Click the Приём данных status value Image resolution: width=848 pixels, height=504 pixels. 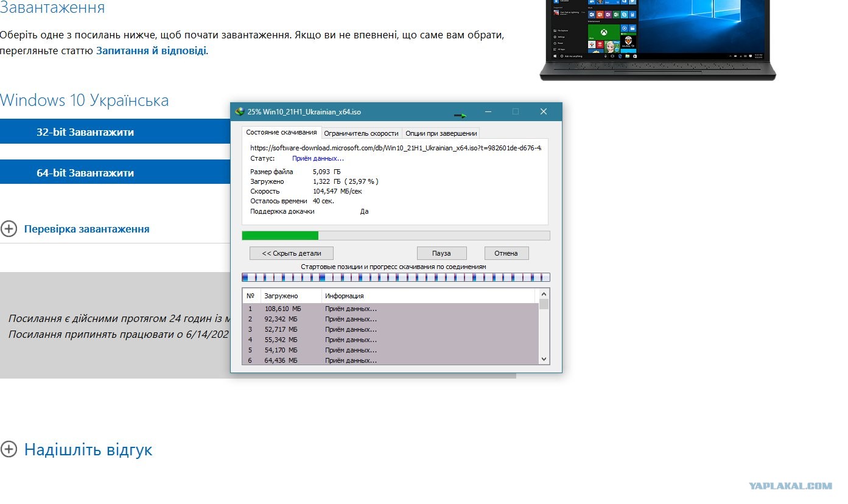point(318,158)
